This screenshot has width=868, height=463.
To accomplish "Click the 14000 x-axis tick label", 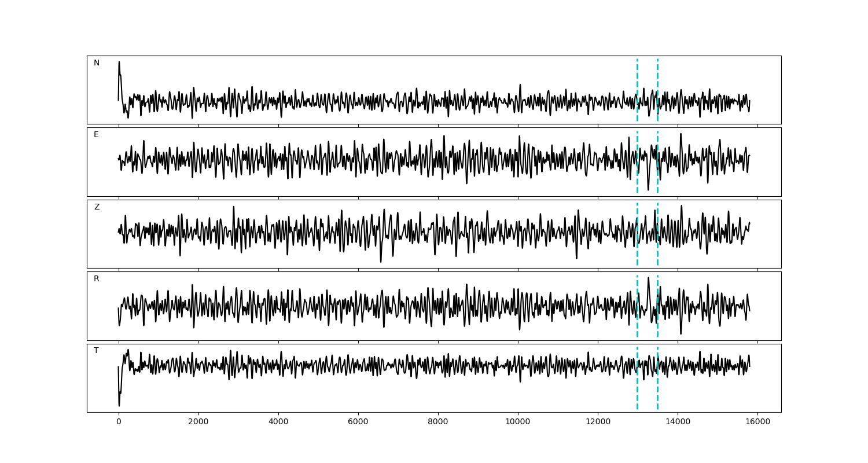I will pyautogui.click(x=678, y=422).
